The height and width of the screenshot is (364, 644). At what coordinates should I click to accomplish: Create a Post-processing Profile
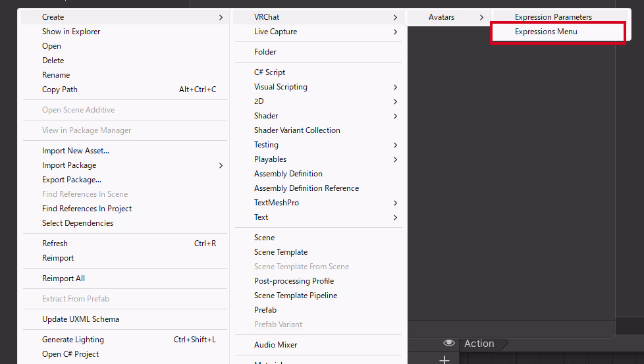point(318,281)
